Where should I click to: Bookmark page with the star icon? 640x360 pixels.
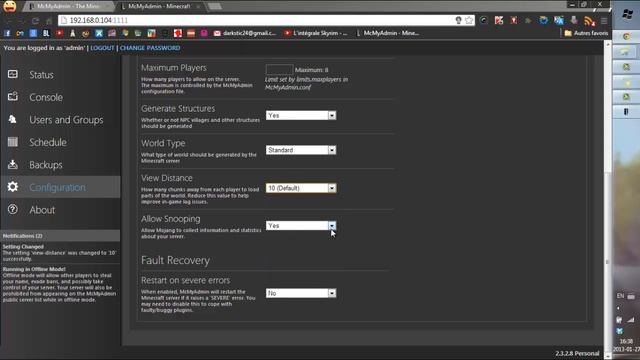click(469, 20)
